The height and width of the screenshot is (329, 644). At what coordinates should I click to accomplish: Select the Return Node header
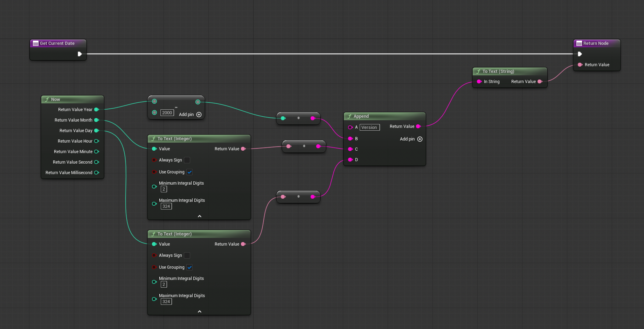click(597, 43)
